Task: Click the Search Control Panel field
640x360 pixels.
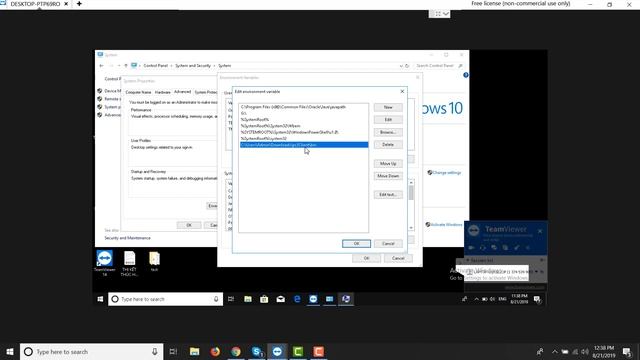Action: pyautogui.click(x=438, y=66)
